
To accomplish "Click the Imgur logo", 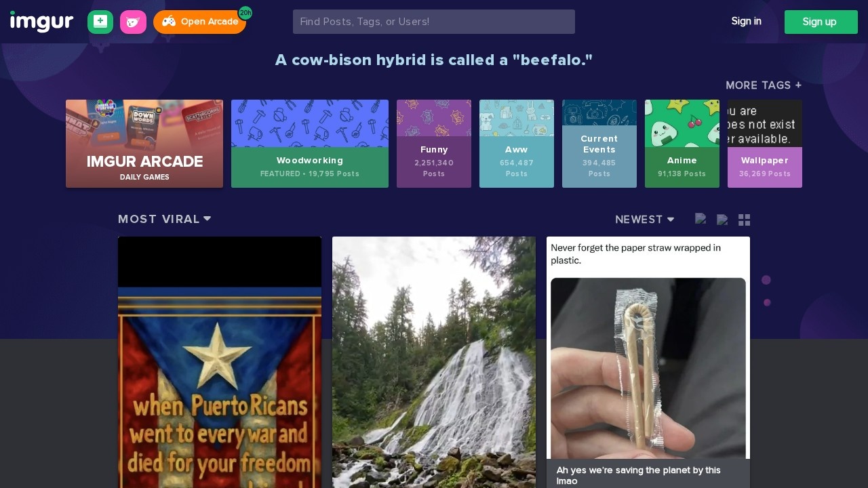I will 41,22.
